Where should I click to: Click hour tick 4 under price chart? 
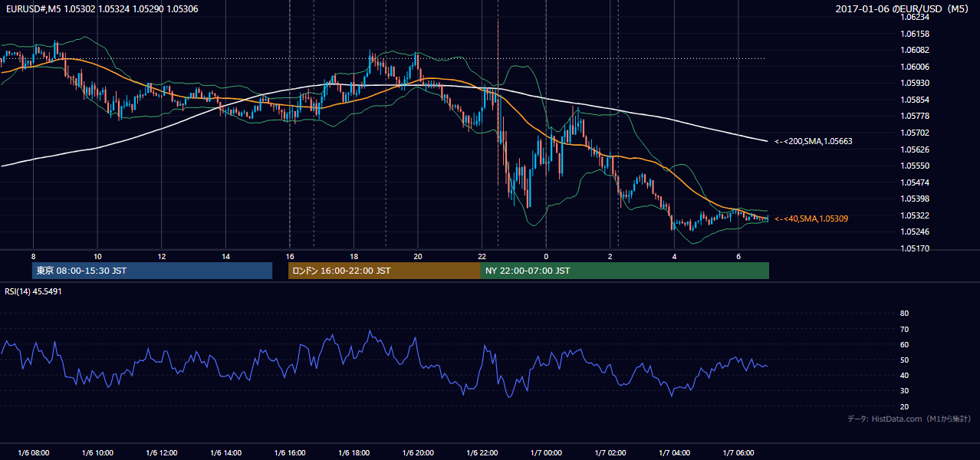pyautogui.click(x=674, y=255)
